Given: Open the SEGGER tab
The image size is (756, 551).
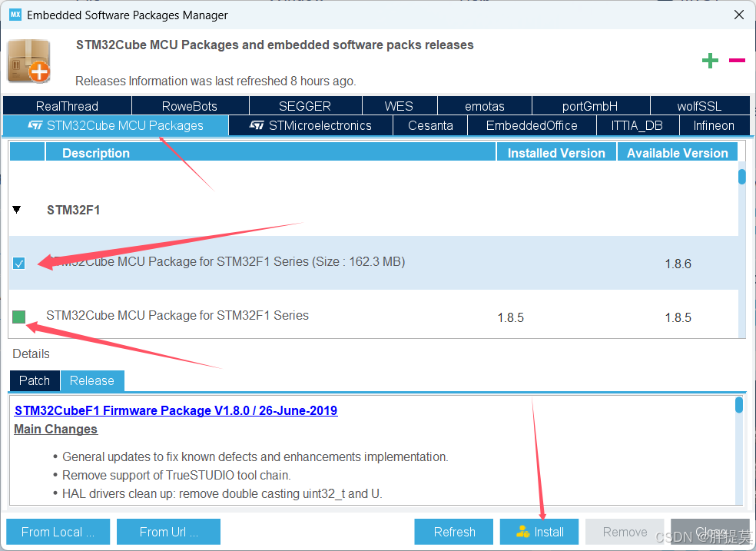Looking at the screenshot, I should pyautogui.click(x=305, y=105).
